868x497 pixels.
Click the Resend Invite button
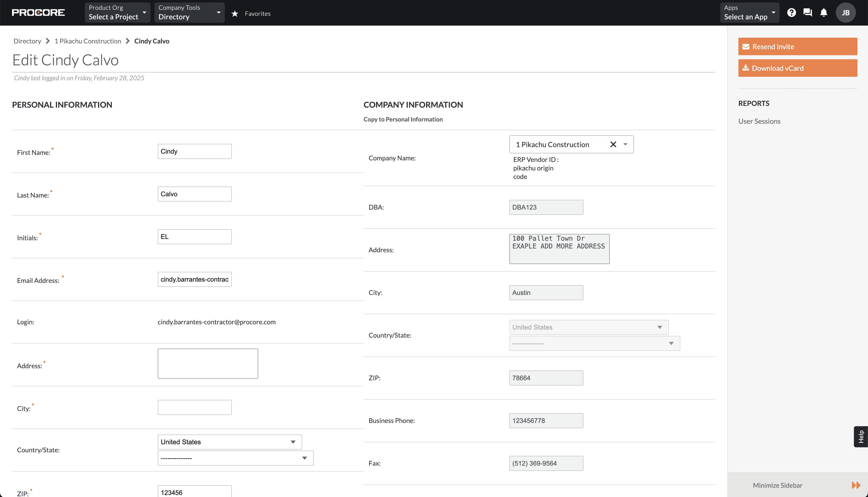tap(798, 46)
